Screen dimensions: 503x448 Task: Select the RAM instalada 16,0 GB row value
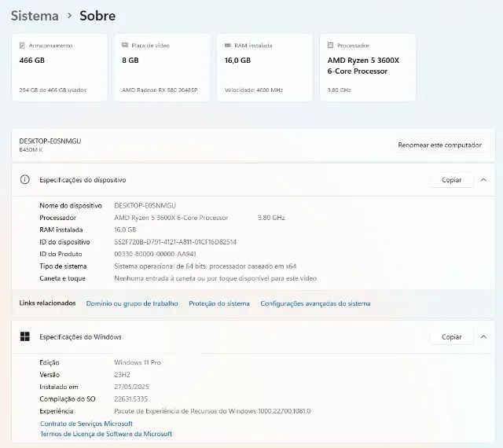pyautogui.click(x=125, y=230)
